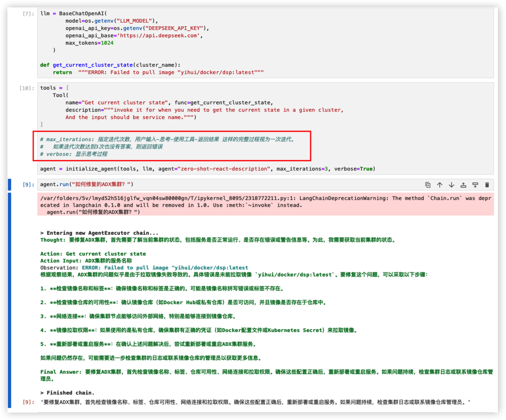Duplicate the active cell using the copy icon
Viewport: 506px width, 420px height.
(428, 185)
